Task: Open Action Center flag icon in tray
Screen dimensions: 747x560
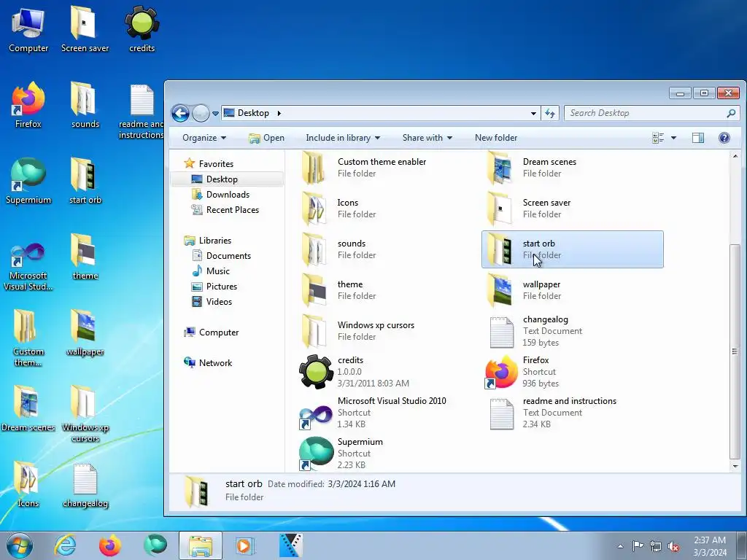Action: pyautogui.click(x=638, y=546)
